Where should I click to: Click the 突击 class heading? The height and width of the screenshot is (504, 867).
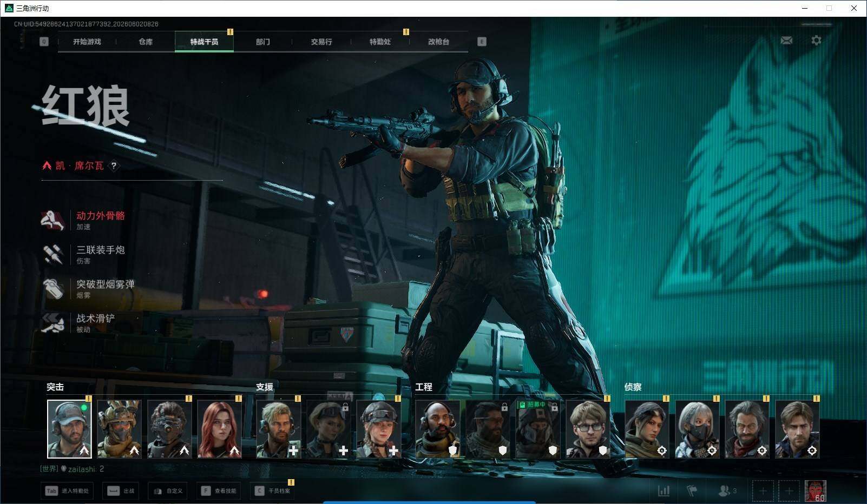[x=55, y=387]
